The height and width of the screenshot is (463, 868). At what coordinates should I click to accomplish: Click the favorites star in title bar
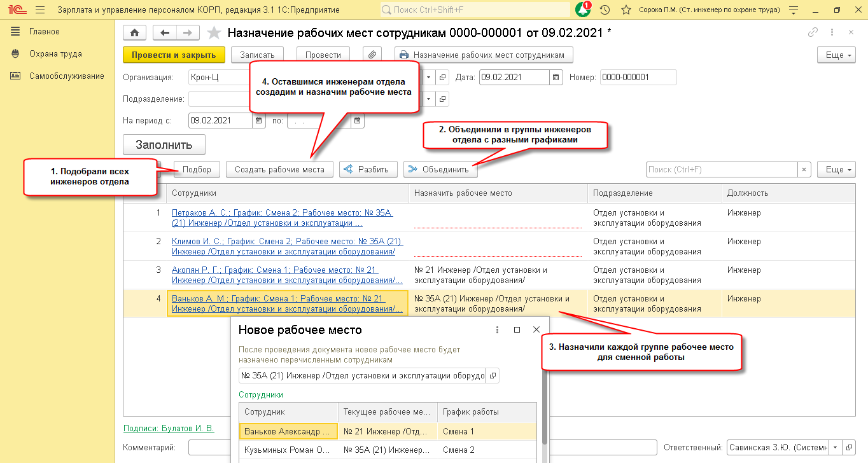coord(626,10)
